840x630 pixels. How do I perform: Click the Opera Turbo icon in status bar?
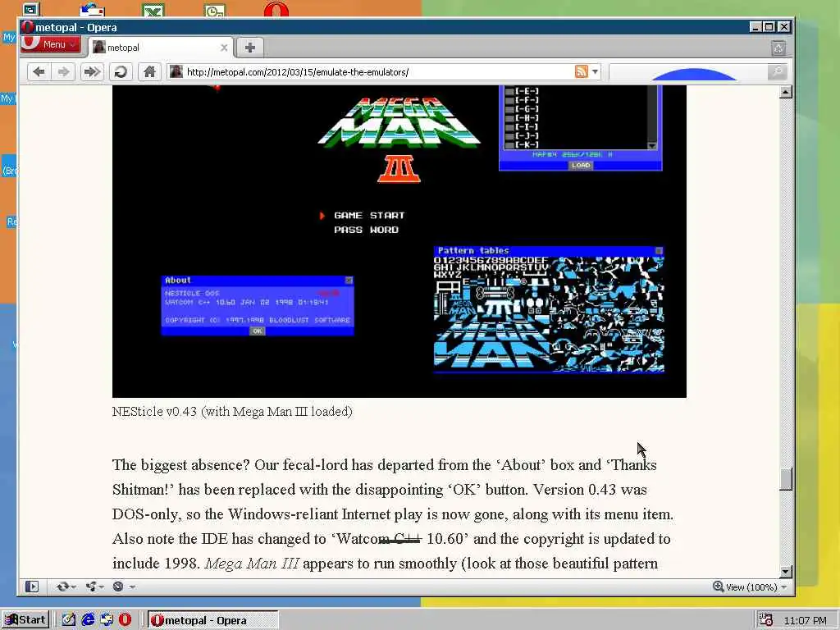(x=118, y=587)
